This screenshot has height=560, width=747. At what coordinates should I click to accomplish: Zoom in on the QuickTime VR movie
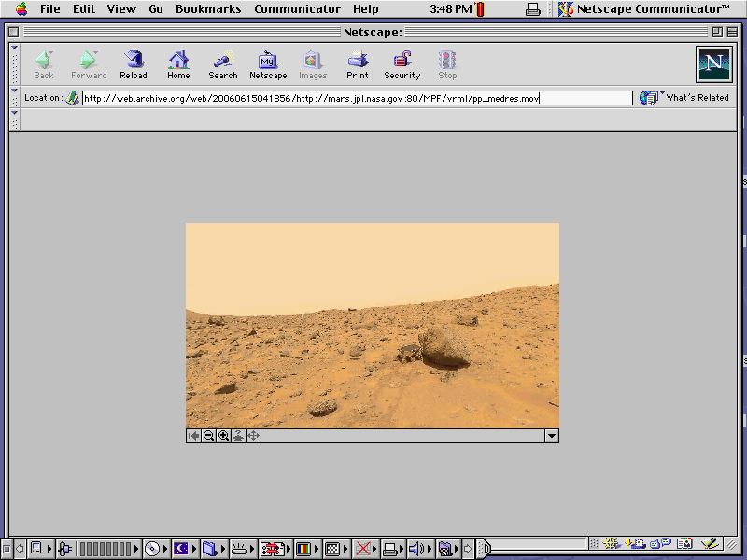click(x=223, y=435)
